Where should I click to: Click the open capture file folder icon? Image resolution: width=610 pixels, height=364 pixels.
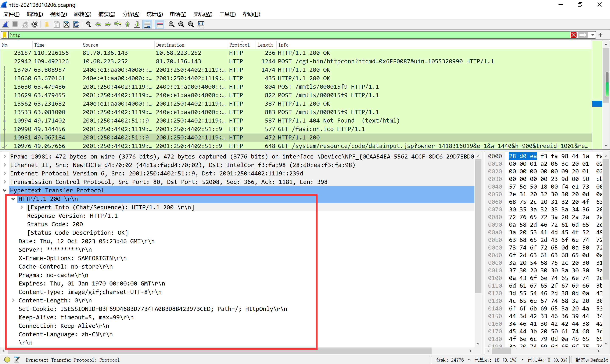coord(46,24)
